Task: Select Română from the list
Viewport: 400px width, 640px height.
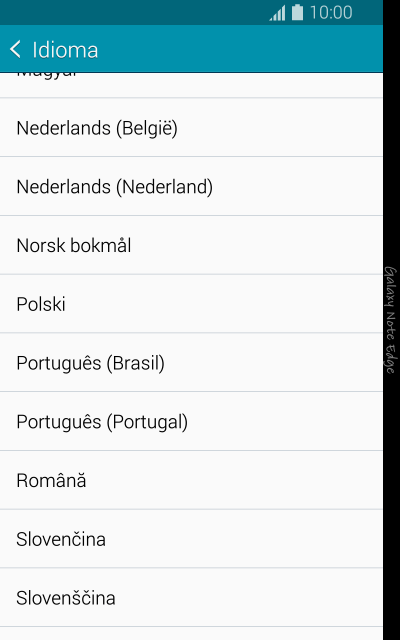Action: click(191, 480)
